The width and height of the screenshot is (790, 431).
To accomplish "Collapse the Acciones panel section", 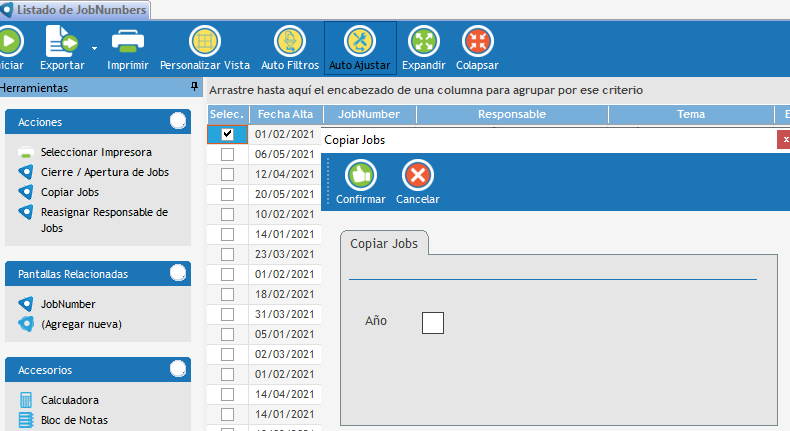I will coord(178,121).
